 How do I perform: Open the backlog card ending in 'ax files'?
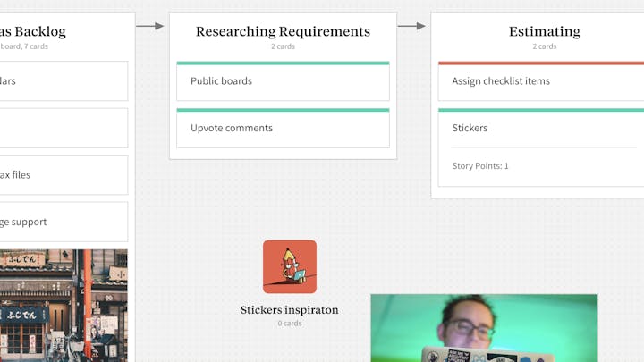64,175
